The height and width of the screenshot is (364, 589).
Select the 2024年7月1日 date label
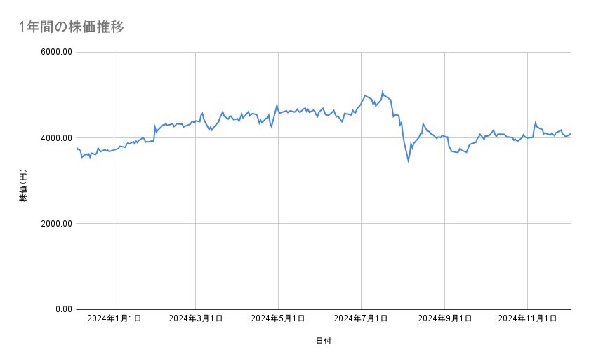pos(361,319)
